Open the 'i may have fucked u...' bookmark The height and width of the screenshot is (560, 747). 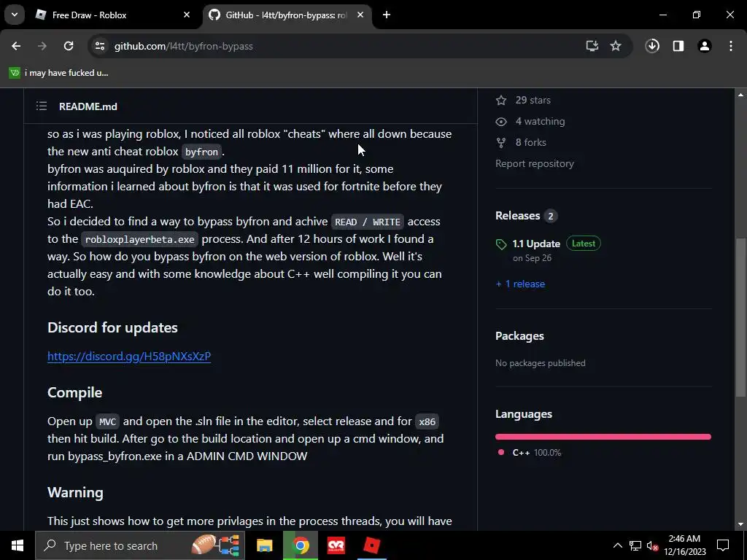(58, 73)
